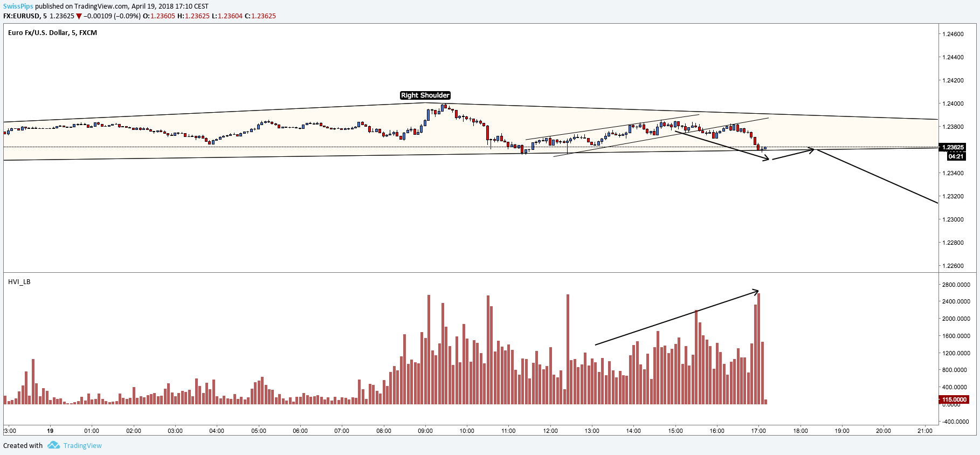
Task: Click the 1600.0000 volume axis label
Action: [956, 336]
